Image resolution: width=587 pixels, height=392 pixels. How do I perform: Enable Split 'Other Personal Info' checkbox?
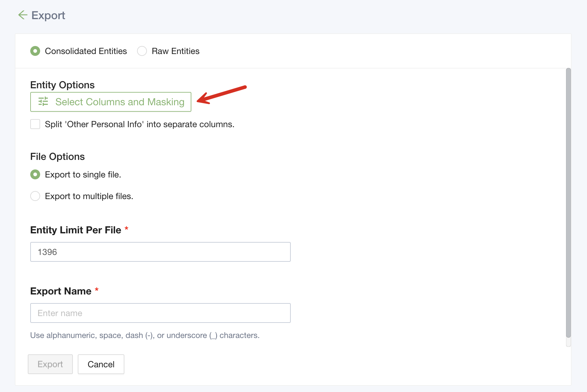point(35,124)
